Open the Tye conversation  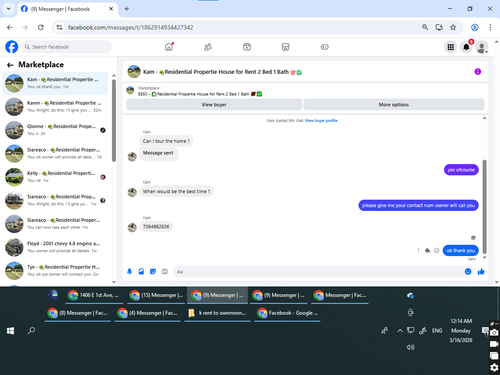56,270
